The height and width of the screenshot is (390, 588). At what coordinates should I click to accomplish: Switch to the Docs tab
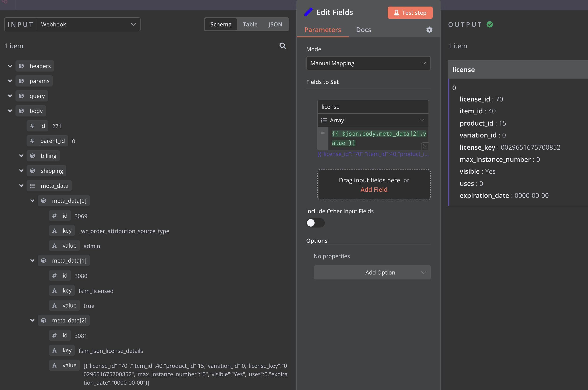(363, 30)
